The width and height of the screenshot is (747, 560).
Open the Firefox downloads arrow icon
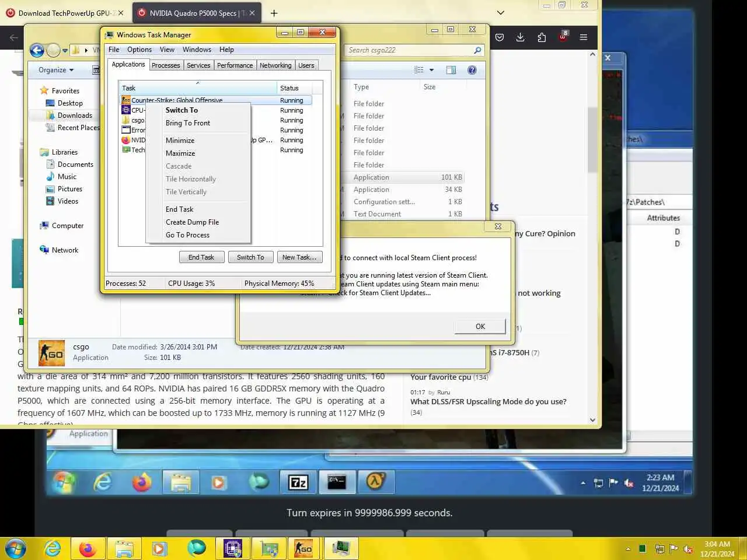click(x=521, y=37)
